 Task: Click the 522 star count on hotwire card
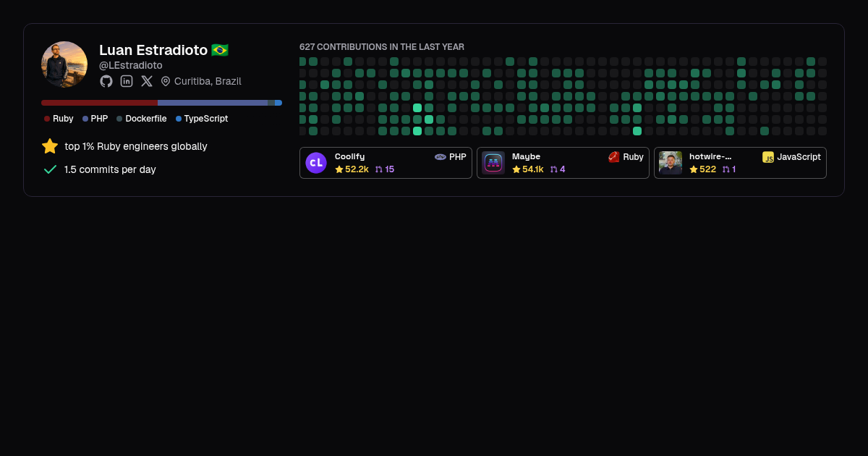[x=707, y=169]
